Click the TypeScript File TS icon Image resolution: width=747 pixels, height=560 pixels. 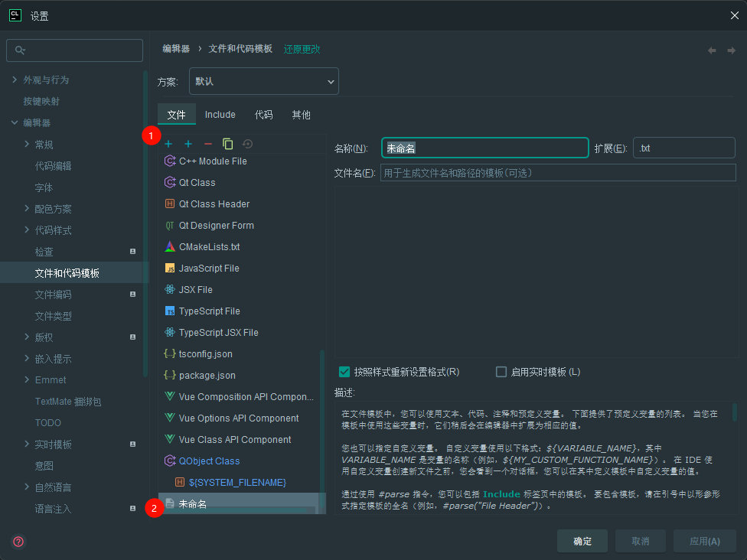click(170, 311)
